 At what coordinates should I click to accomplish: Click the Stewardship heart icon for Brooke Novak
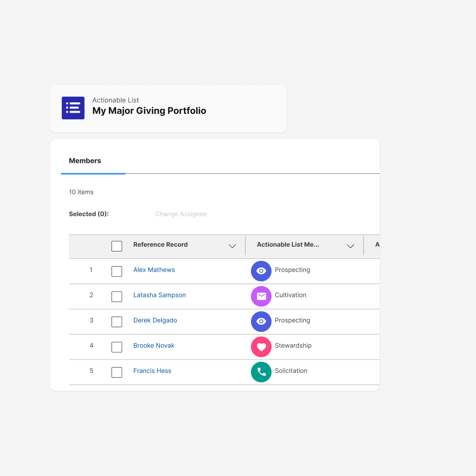pos(261,347)
